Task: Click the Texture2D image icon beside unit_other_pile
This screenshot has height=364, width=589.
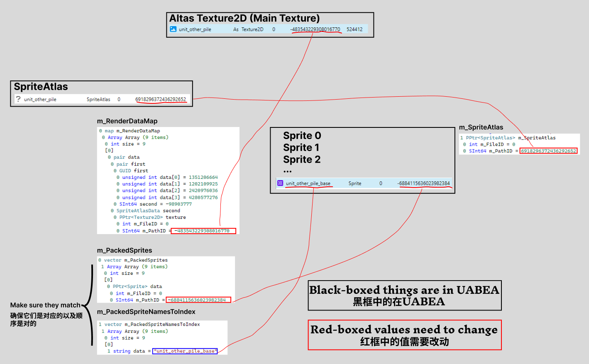Action: tap(173, 29)
